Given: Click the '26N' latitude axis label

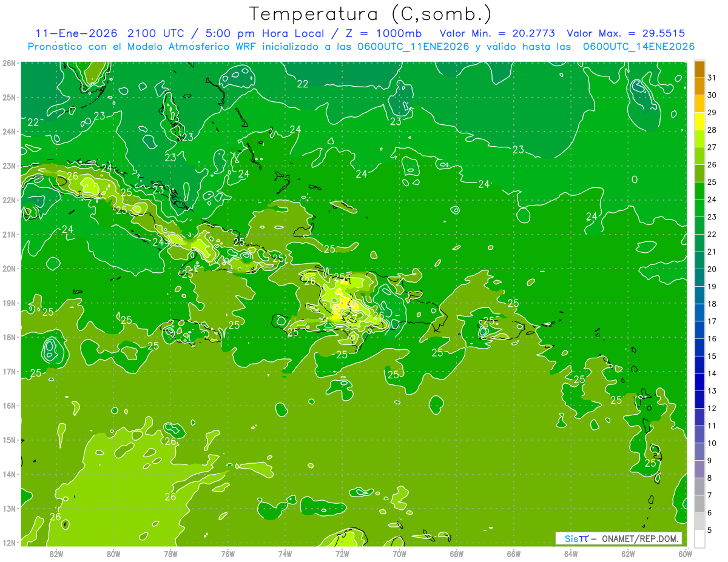Looking at the screenshot, I should pyautogui.click(x=9, y=63).
